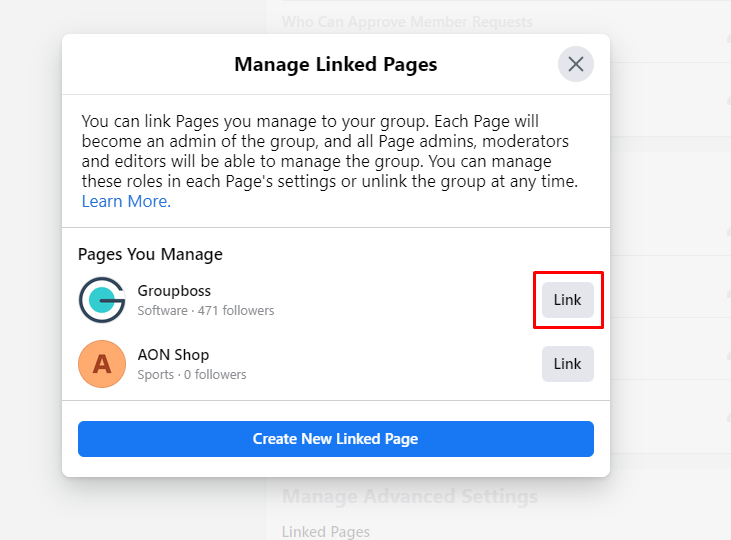
Task: Open the Learn More link
Action: pos(125,201)
